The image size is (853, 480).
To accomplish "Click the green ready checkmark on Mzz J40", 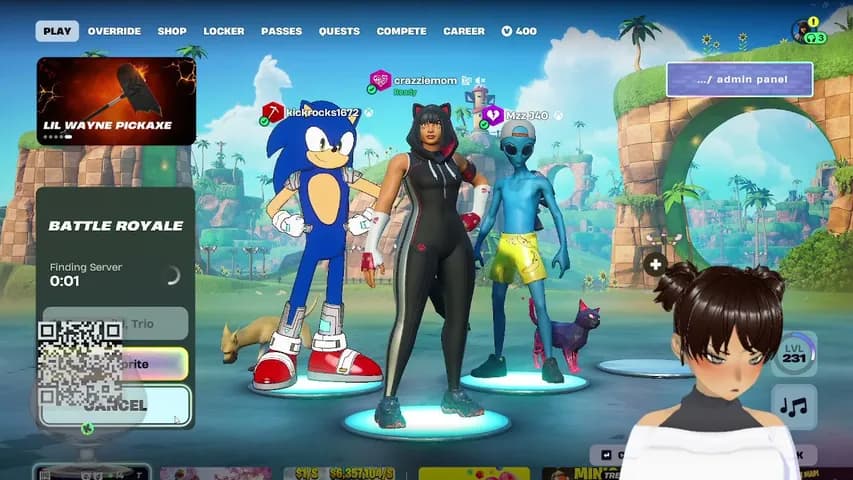I will pyautogui.click(x=484, y=125).
